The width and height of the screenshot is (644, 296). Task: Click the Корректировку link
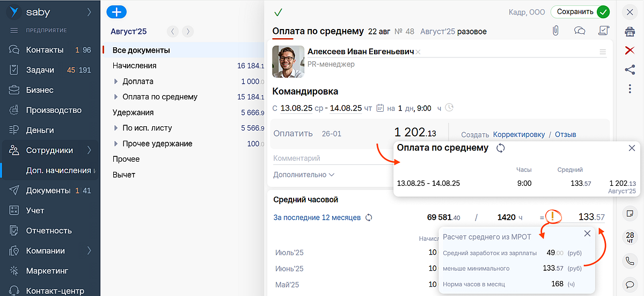518,134
